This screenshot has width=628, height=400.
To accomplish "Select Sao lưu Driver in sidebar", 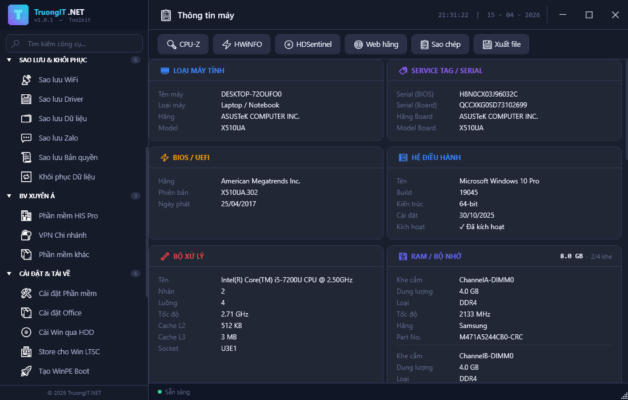I will (60, 99).
